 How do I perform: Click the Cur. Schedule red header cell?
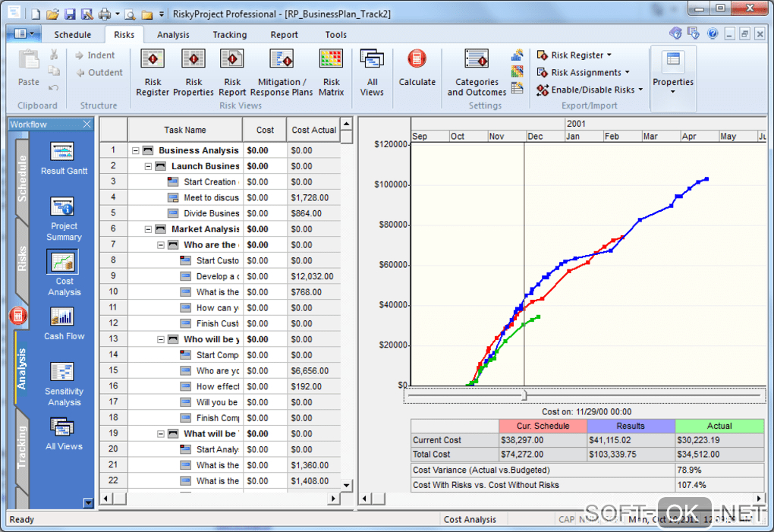pos(543,426)
